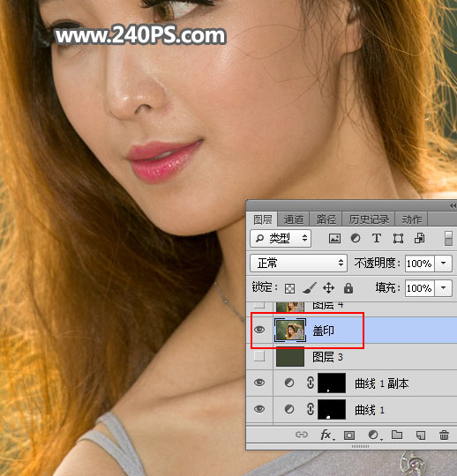
Task: Create a new layer
Action: pyautogui.click(x=421, y=435)
